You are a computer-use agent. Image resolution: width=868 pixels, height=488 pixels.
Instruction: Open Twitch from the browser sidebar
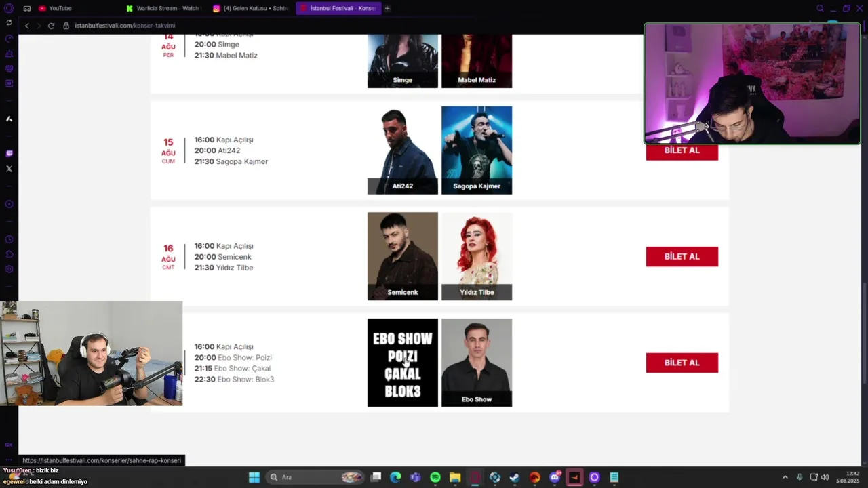coord(9,154)
